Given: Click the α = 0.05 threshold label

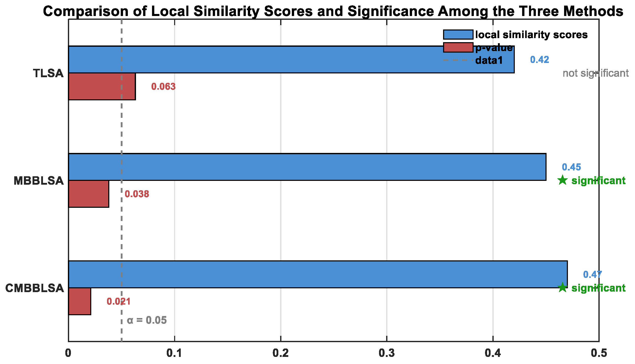Looking at the screenshot, I should pos(147,320).
